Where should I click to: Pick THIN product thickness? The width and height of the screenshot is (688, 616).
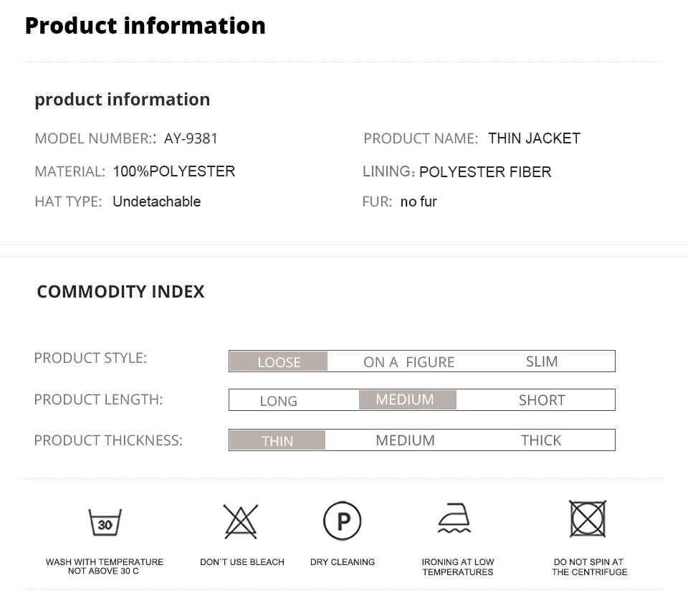(x=277, y=440)
